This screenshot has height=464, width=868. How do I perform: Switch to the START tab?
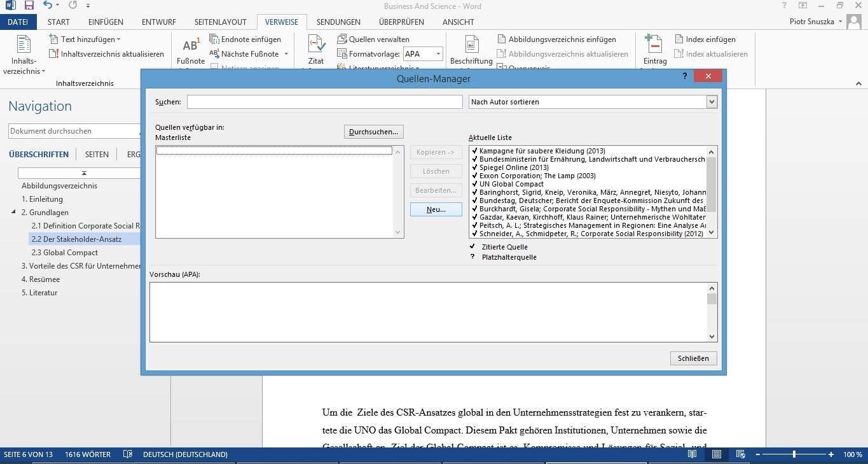(x=59, y=22)
